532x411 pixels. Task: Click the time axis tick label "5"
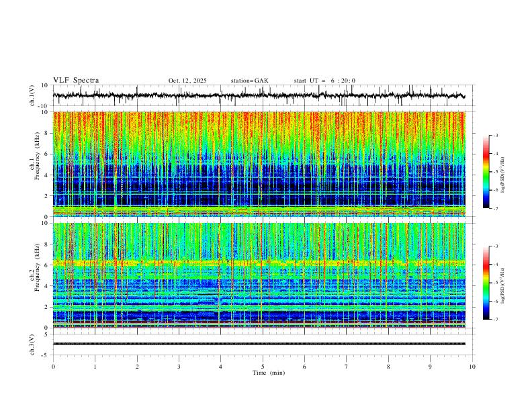tap(263, 367)
